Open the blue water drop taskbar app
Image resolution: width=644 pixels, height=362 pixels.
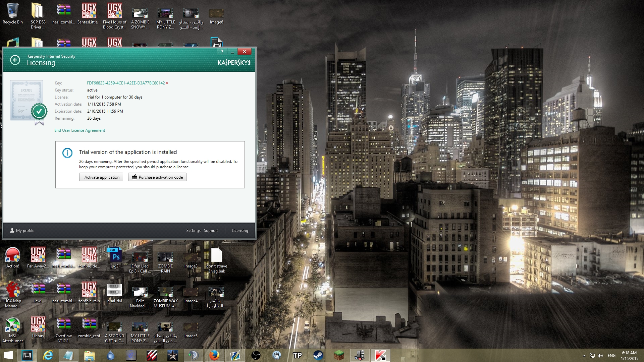(x=110, y=355)
